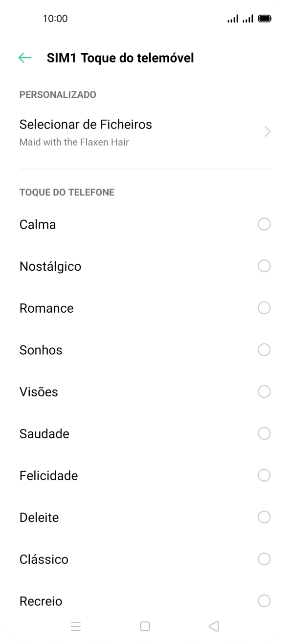Select the Visões ringtone radio button
Image resolution: width=290 pixels, height=644 pixels.
click(x=264, y=391)
